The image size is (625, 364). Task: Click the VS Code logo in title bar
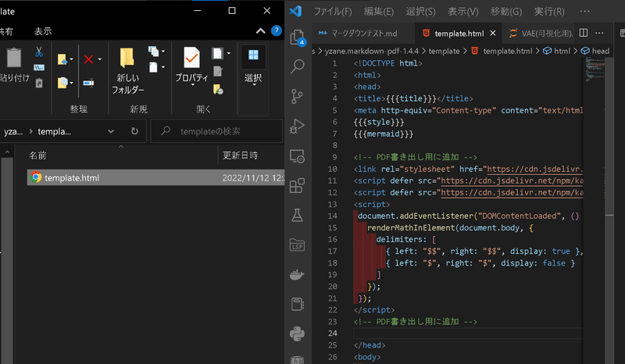296,11
